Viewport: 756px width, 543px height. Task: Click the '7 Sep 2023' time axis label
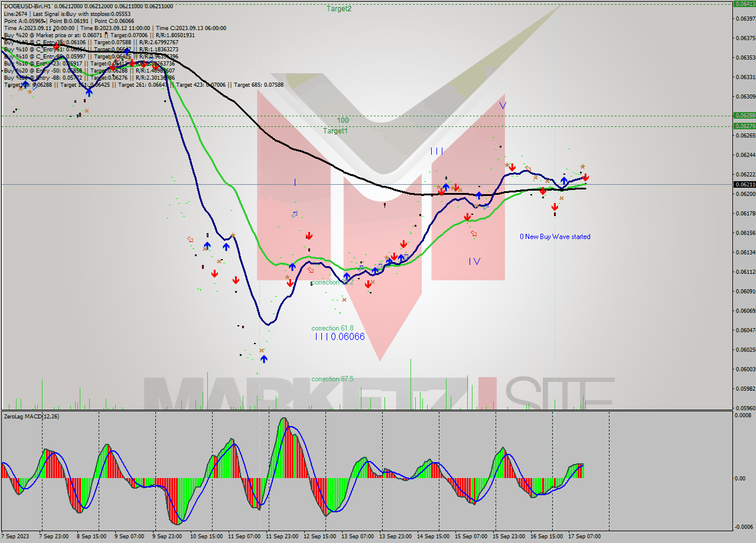point(17,537)
